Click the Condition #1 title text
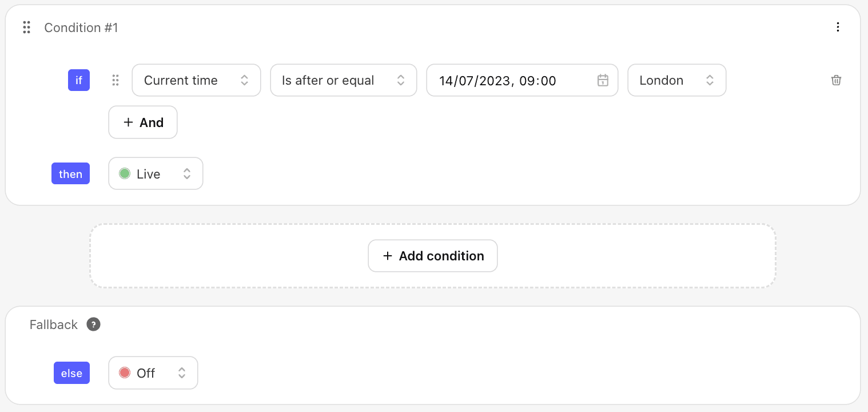The image size is (868, 412). coord(81,27)
